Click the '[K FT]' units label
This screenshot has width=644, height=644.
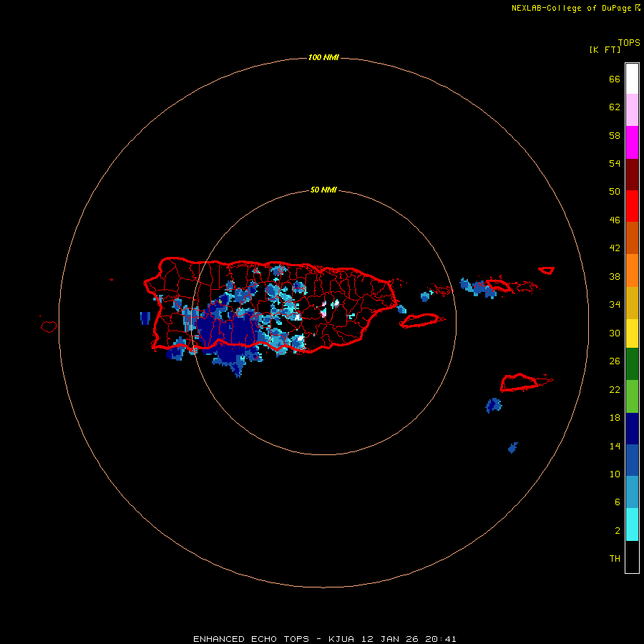(x=605, y=49)
